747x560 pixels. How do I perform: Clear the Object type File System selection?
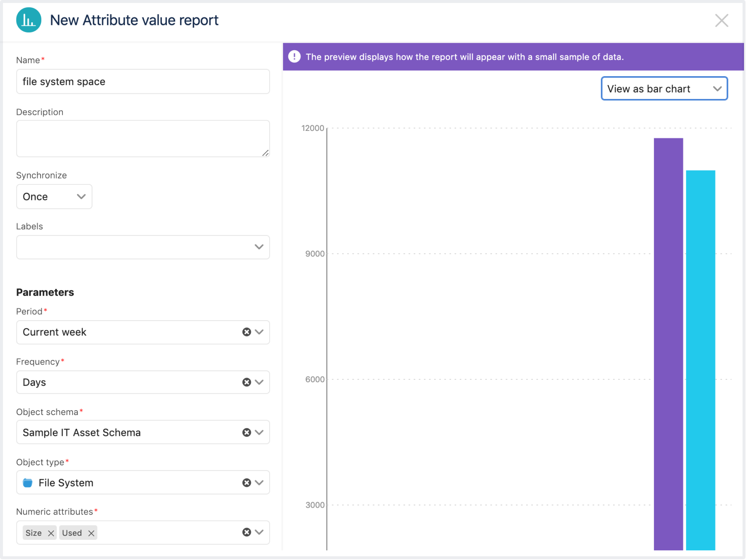[247, 483]
